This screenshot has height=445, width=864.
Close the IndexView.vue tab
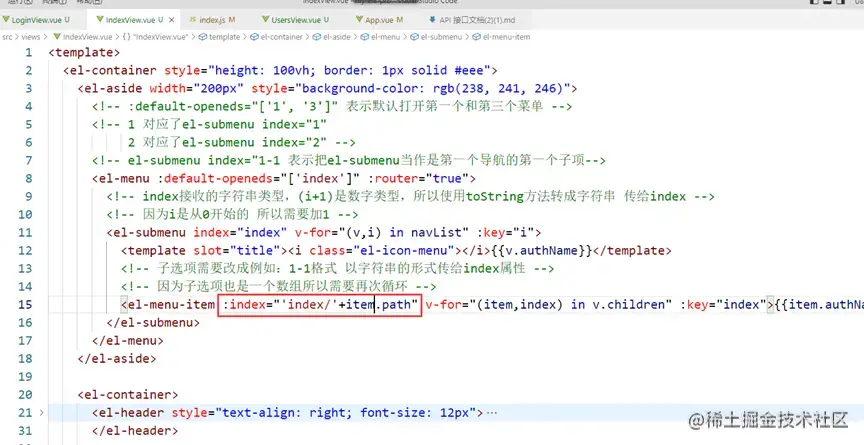click(171, 20)
